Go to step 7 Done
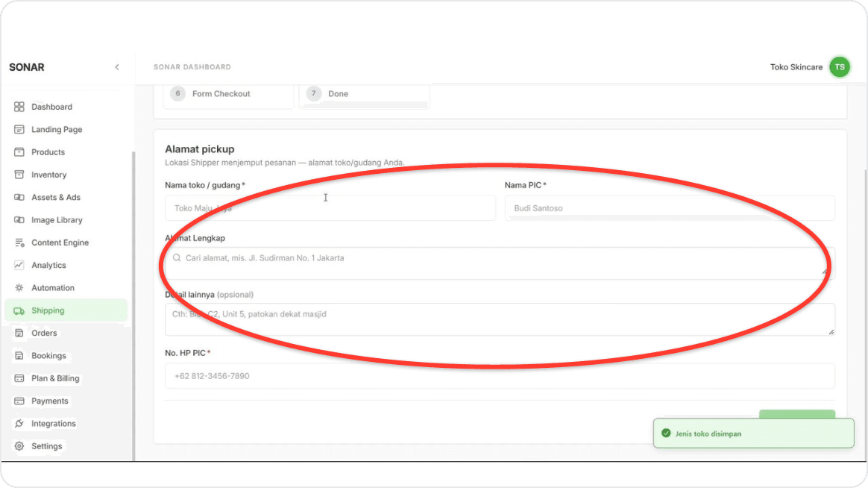The height and width of the screenshot is (488, 868). pos(364,94)
